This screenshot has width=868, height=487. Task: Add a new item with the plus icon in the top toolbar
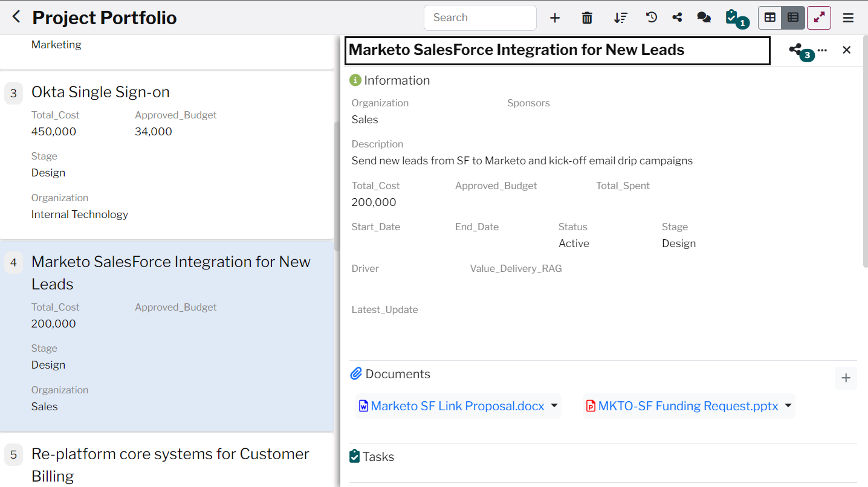(x=555, y=18)
